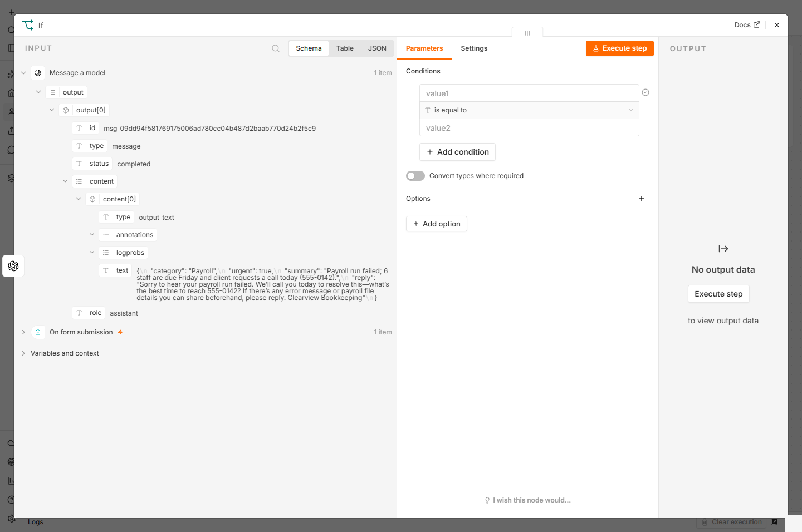The height and width of the screenshot is (532, 802).
Task: Open the Settings tab
Action: pos(474,48)
